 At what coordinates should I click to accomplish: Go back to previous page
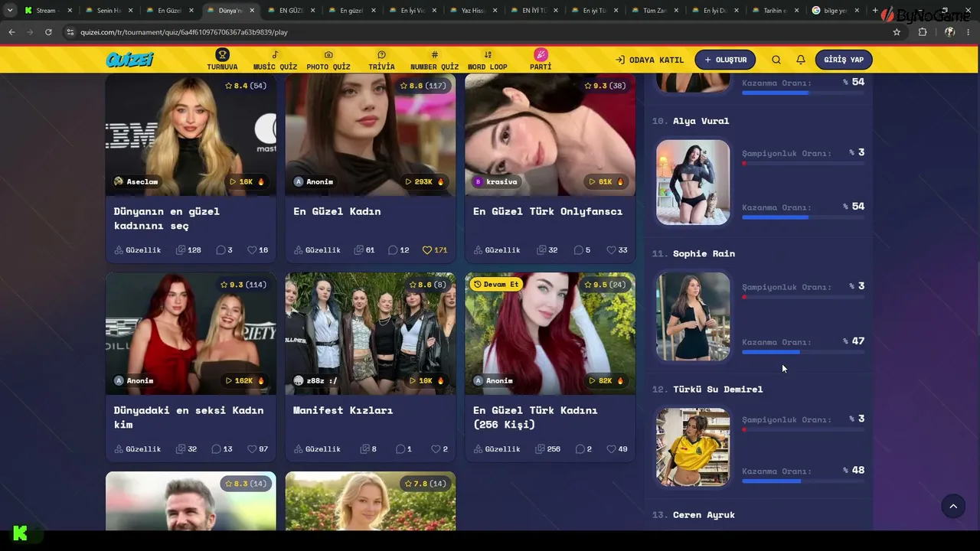(11, 32)
